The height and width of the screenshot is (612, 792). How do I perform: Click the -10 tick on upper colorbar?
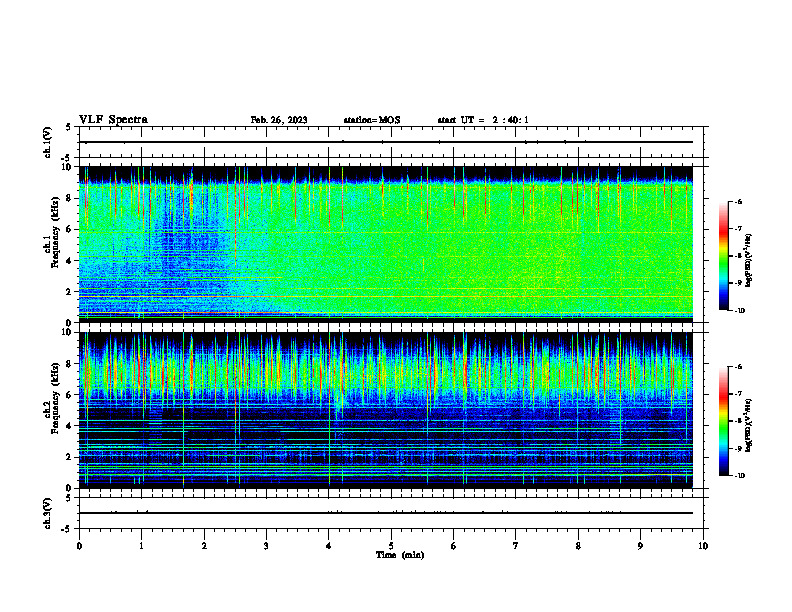pyautogui.click(x=738, y=311)
